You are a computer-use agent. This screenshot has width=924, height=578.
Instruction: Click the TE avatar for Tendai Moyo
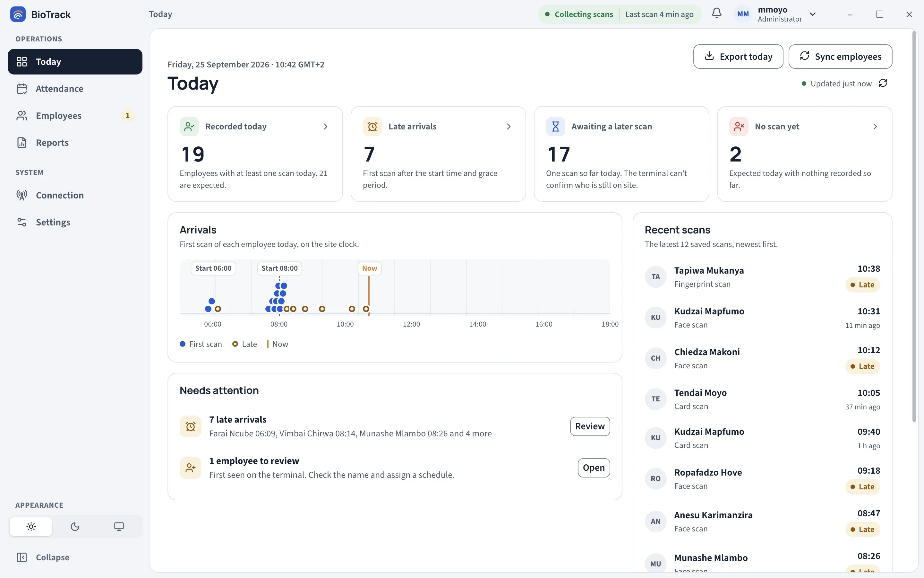[655, 399]
